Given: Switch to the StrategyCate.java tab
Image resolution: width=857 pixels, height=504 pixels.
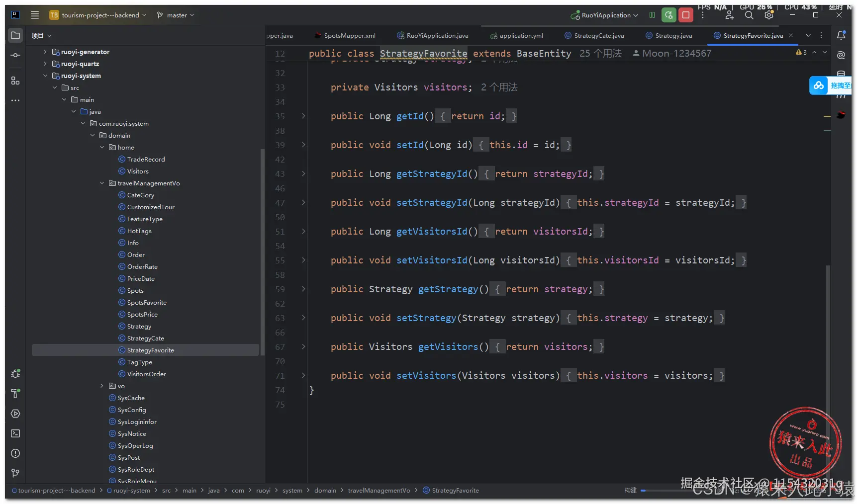Looking at the screenshot, I should (594, 35).
